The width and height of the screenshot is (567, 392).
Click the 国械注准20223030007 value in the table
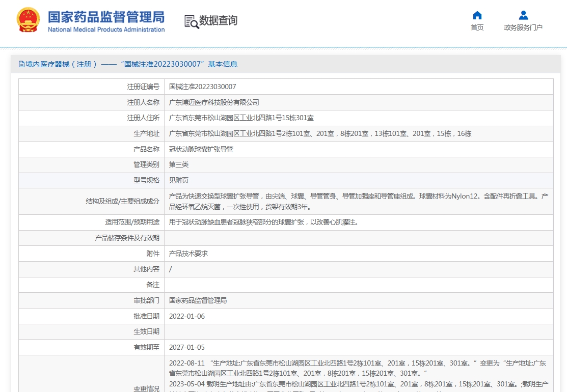203,87
